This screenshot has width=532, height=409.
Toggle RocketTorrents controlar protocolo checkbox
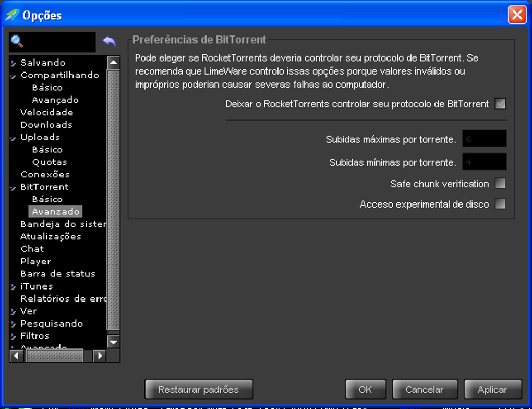pos(501,103)
